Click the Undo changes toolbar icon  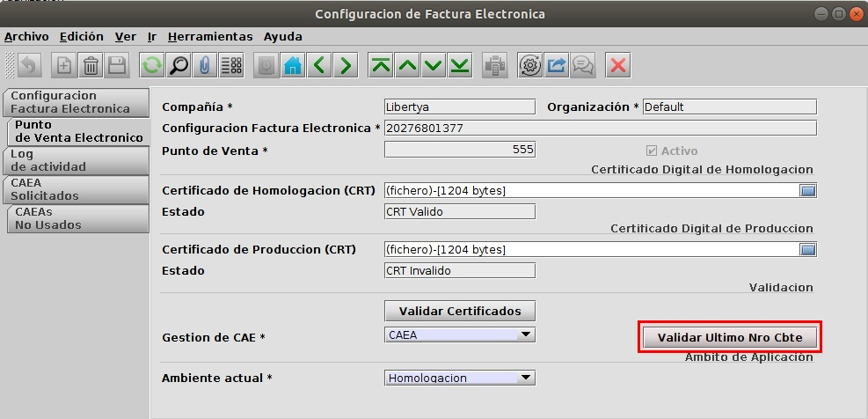click(28, 66)
